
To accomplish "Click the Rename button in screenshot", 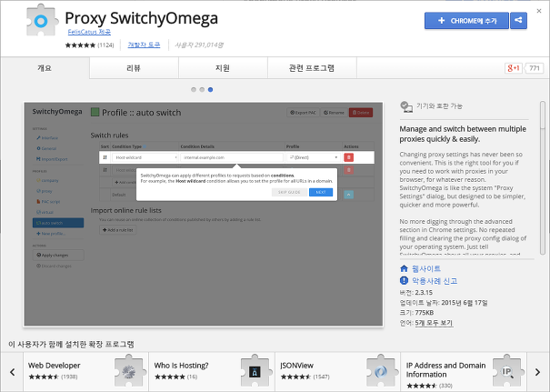I will (x=334, y=113).
